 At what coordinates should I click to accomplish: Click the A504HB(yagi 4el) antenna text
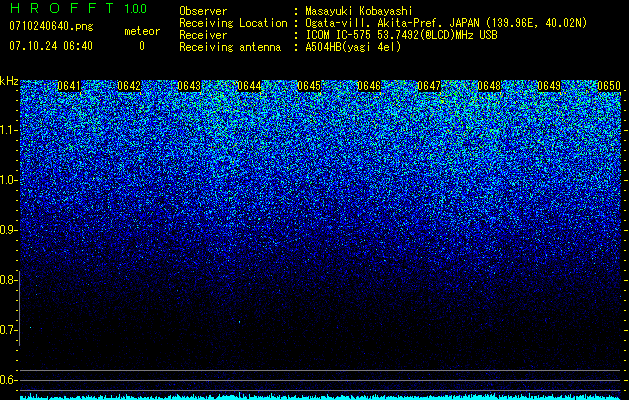[353, 47]
